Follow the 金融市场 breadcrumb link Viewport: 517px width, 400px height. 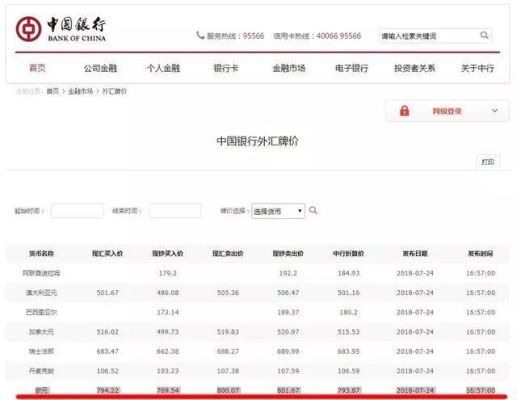point(80,91)
